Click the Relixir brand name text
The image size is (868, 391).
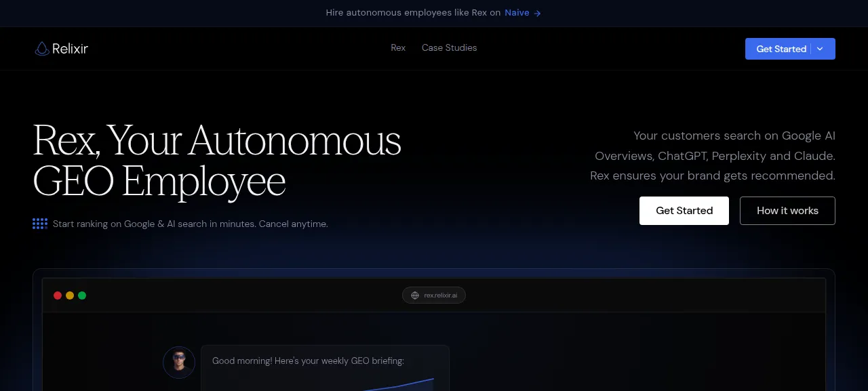pyautogui.click(x=70, y=48)
